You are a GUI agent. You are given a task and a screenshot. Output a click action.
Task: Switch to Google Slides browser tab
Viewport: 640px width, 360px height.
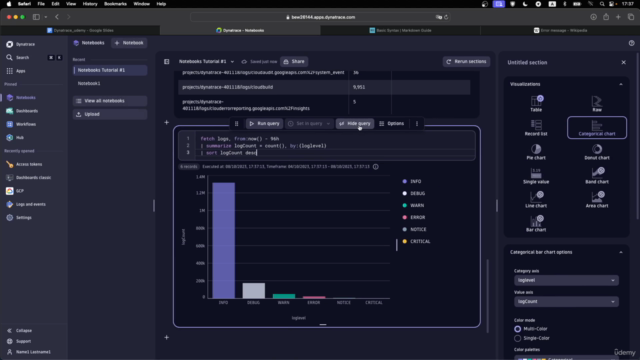tap(80, 30)
